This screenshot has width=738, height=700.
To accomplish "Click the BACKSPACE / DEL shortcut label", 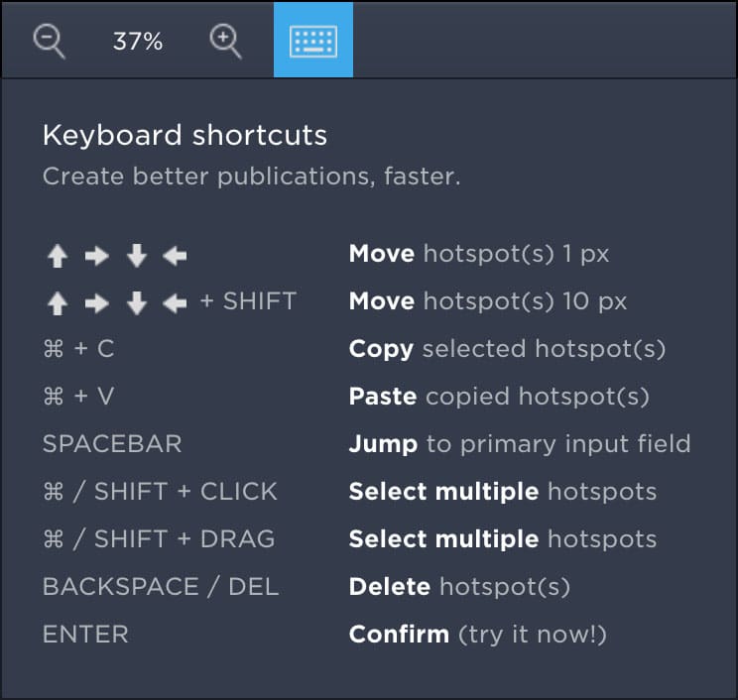I will click(161, 586).
